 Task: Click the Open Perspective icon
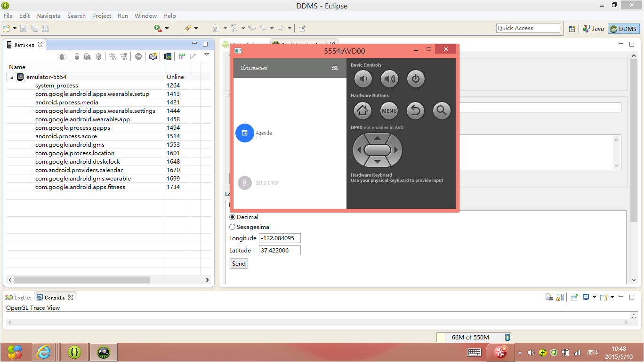(572, 29)
